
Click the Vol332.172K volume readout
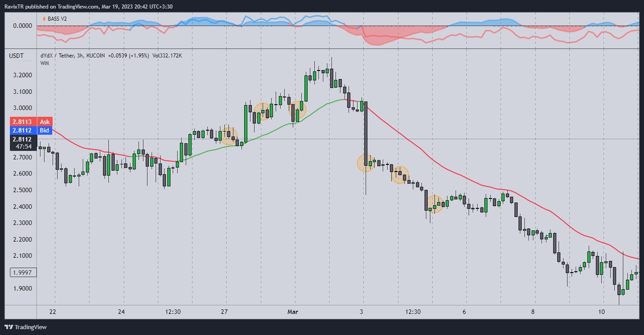click(167, 55)
